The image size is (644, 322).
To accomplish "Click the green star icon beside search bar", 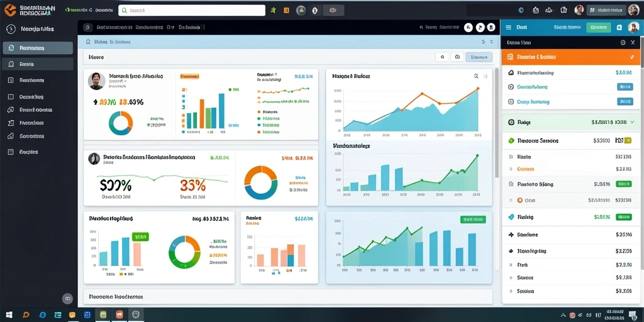I will coord(273,10).
